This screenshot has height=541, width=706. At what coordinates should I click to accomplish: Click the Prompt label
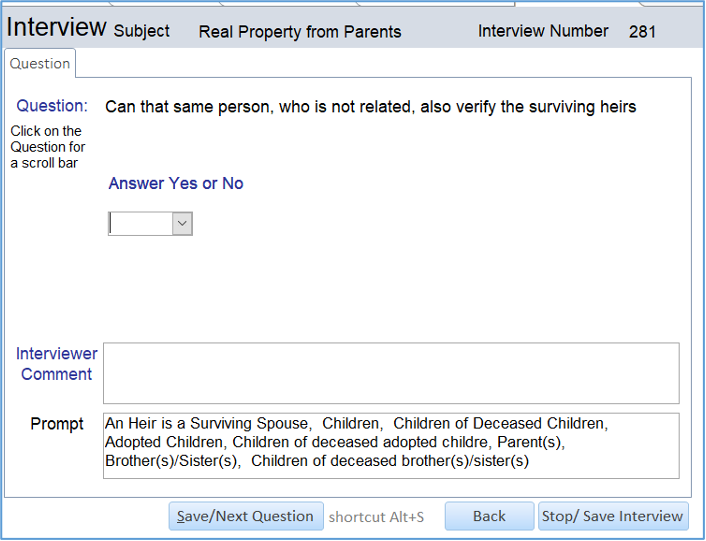tap(57, 424)
